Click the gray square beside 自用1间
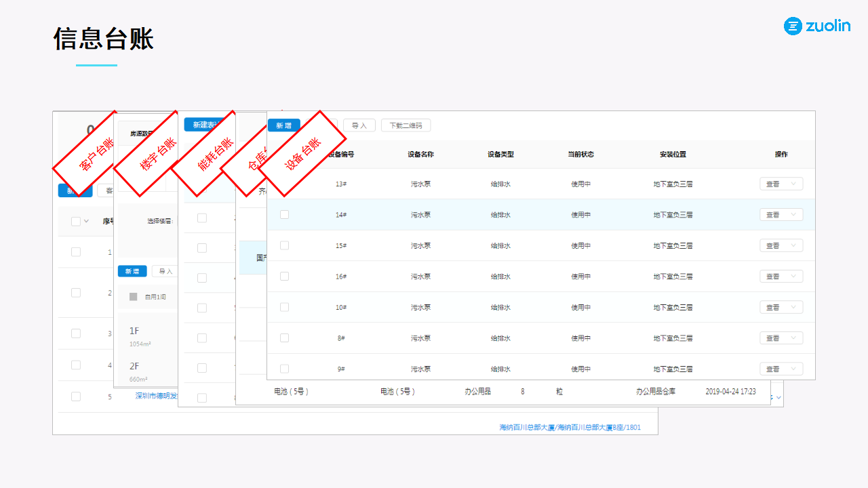The image size is (868, 488). 133,297
